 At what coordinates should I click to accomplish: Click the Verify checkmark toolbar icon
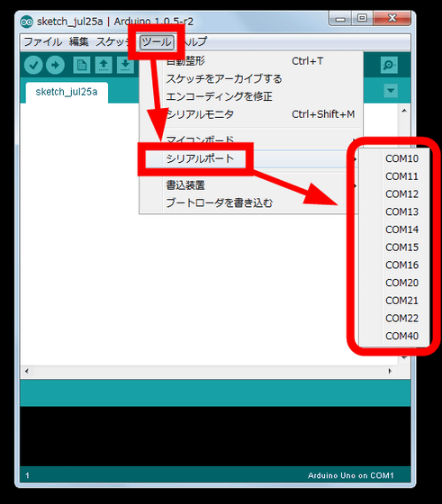point(33,65)
